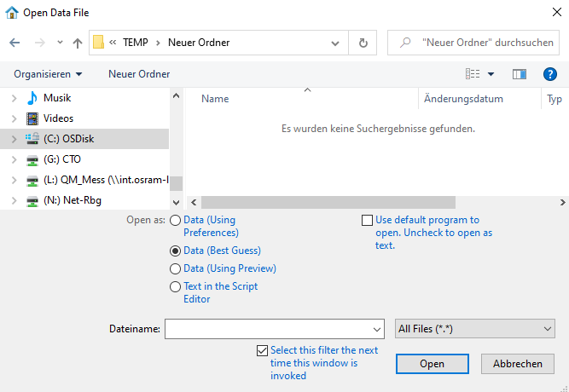
Task: Choose Text in the Script Editor option
Action: pos(176,287)
